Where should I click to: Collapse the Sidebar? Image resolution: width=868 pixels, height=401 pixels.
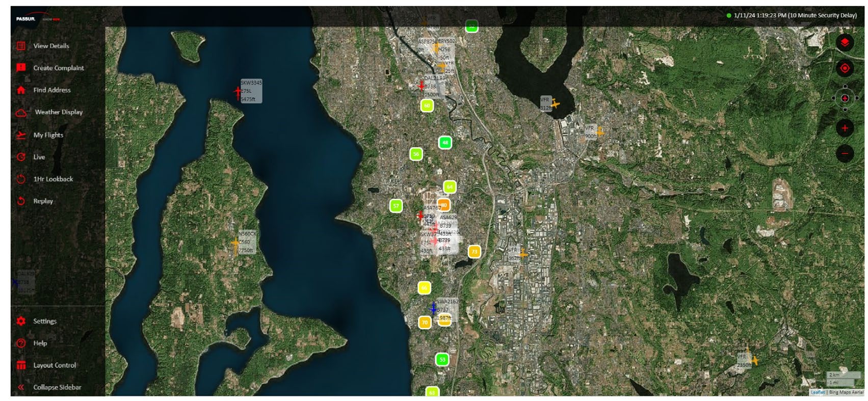click(57, 387)
